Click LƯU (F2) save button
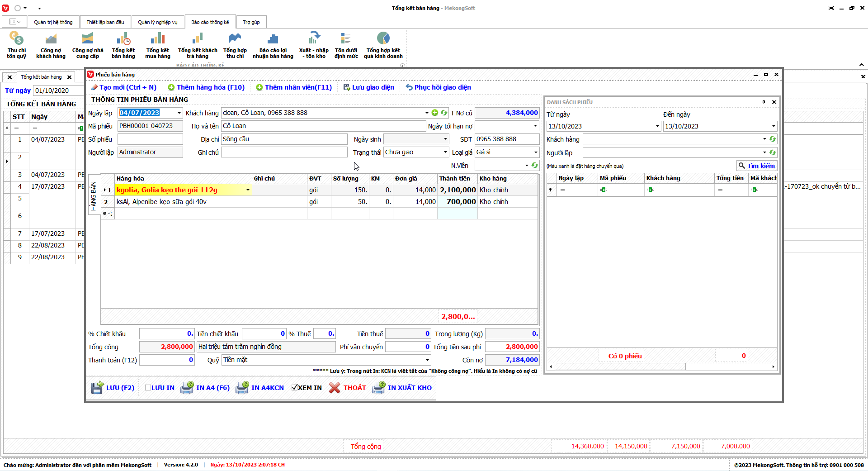 click(x=113, y=388)
